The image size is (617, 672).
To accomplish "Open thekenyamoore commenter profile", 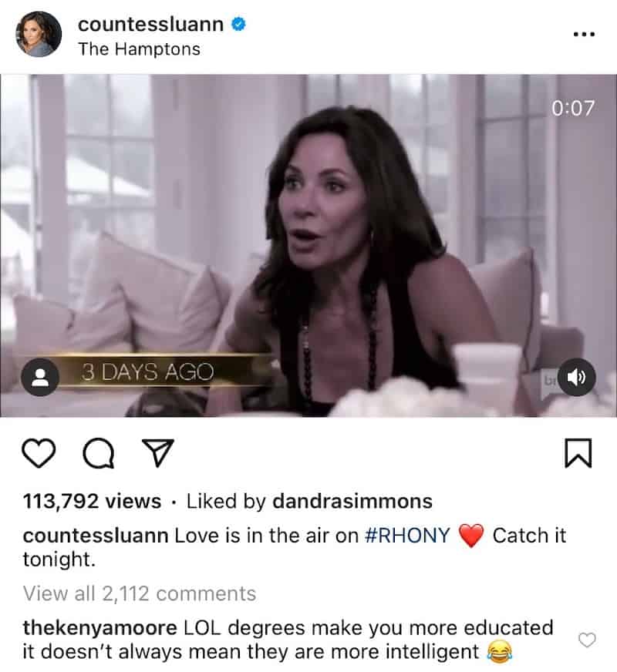I will tap(100, 628).
